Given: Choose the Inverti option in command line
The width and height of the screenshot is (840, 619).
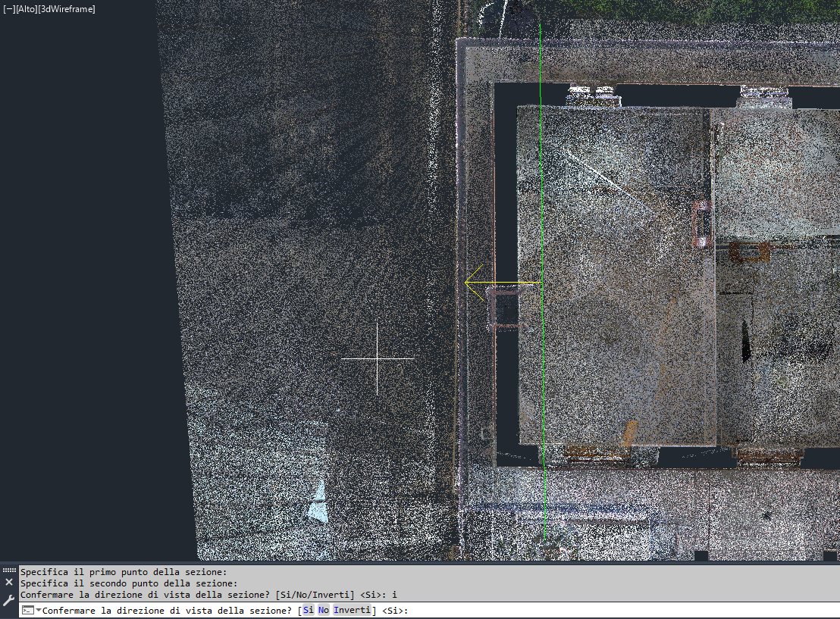Looking at the screenshot, I should [x=352, y=610].
